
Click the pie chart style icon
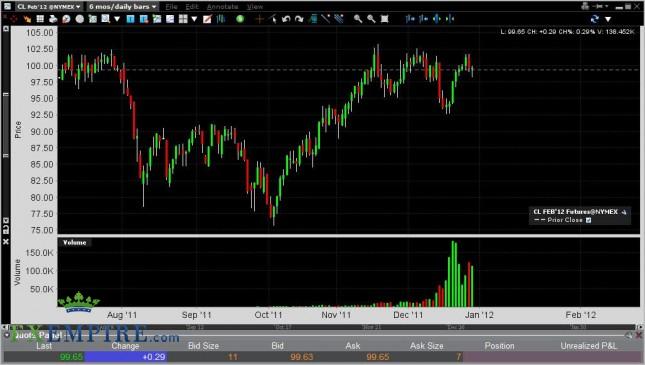(x=66, y=19)
